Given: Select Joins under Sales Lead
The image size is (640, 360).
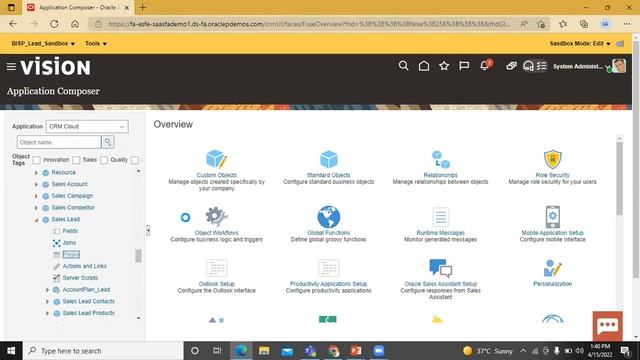Looking at the screenshot, I should (69, 243).
